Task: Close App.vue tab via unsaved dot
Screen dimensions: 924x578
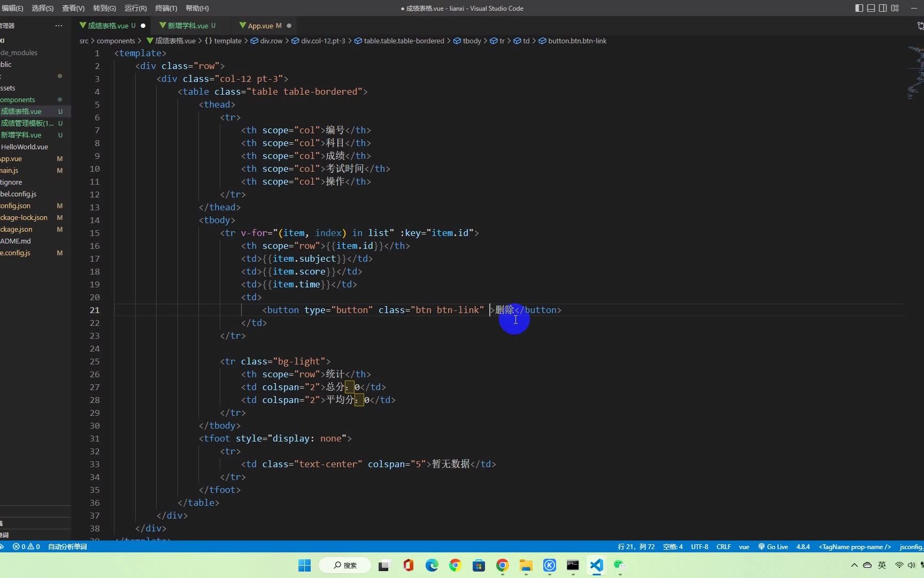Action: point(289,26)
